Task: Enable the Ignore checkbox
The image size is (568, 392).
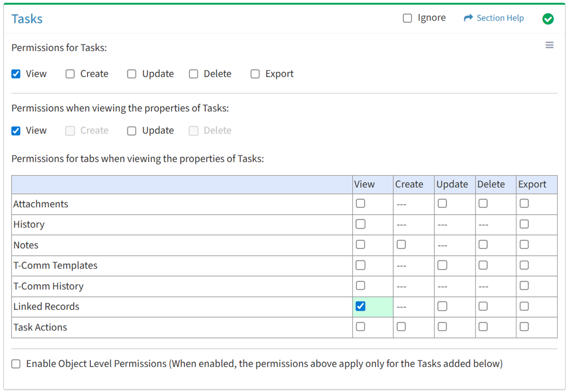Action: [407, 18]
